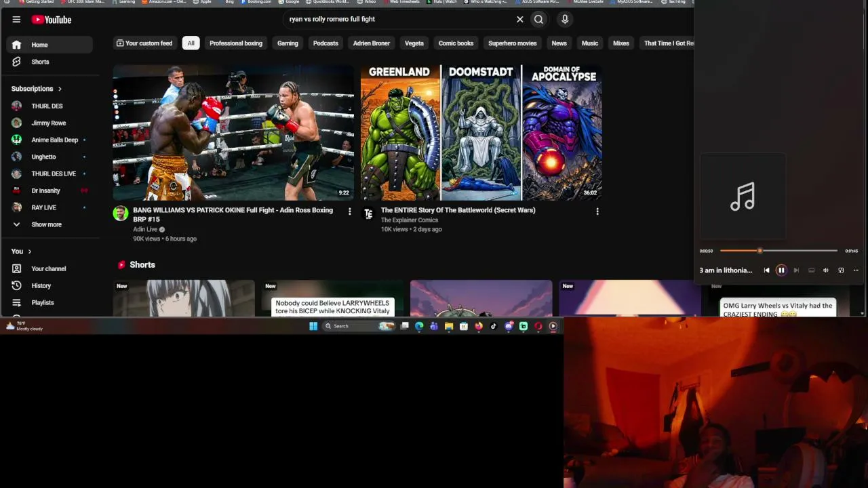Open Microsoft Edge from the taskbar
The height and width of the screenshot is (488, 868).
click(x=419, y=326)
